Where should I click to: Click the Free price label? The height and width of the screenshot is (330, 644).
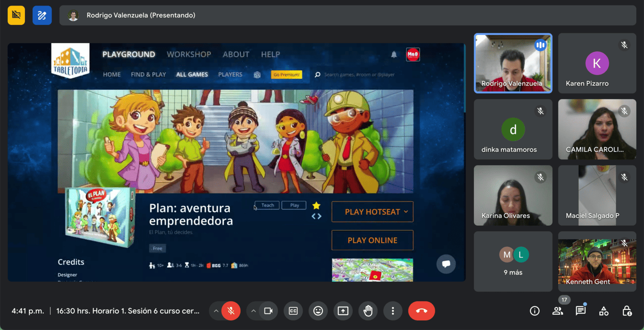157,248
